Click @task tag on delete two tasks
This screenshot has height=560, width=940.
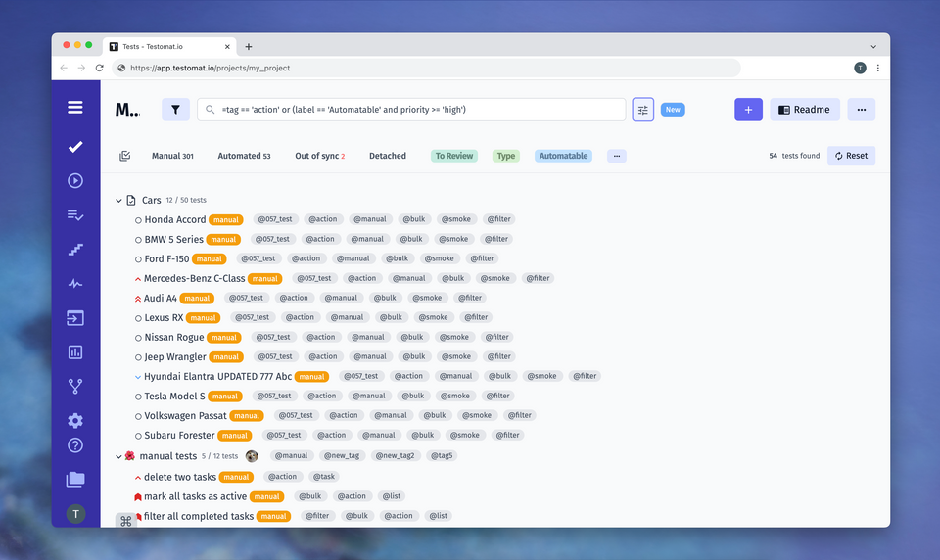(x=324, y=477)
